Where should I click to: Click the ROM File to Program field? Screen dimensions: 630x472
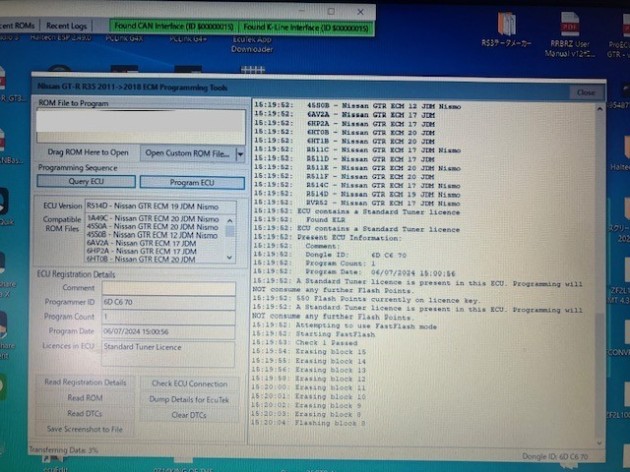tap(141, 126)
